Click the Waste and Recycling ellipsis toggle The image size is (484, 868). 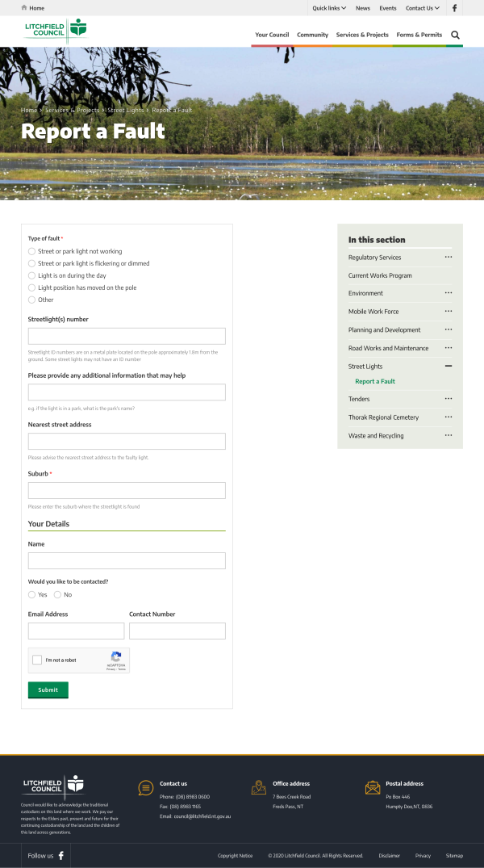[449, 435]
